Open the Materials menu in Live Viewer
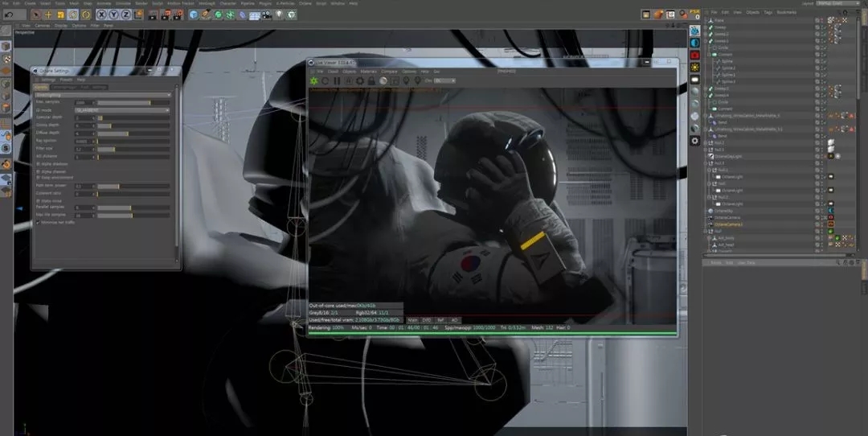This screenshot has height=436, width=868. (x=369, y=72)
